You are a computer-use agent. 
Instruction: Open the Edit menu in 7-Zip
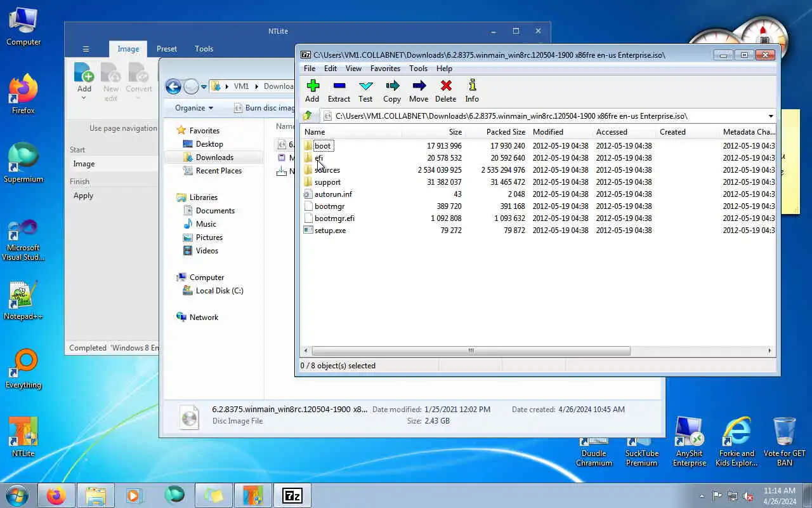[x=331, y=69]
